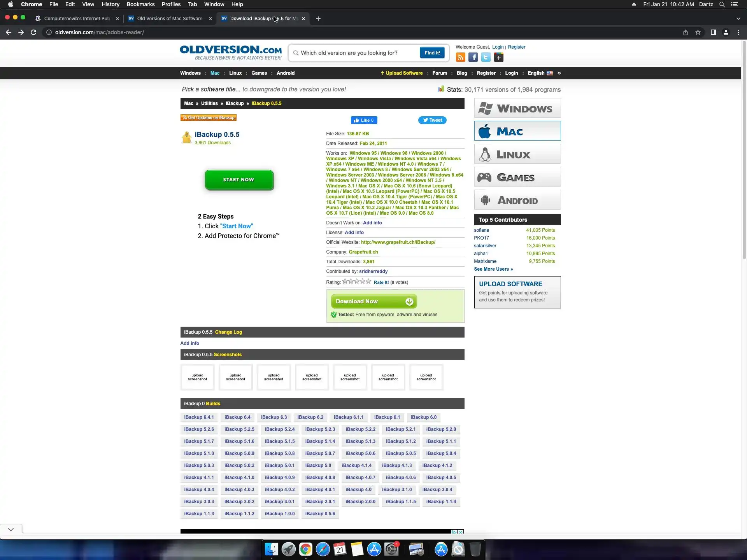The image size is (747, 560).
Task: Expand the English language dropdown arrow
Action: click(559, 73)
